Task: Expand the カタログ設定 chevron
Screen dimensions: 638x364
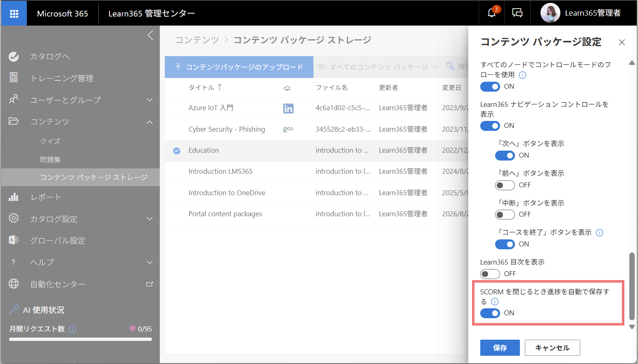Action: [149, 219]
